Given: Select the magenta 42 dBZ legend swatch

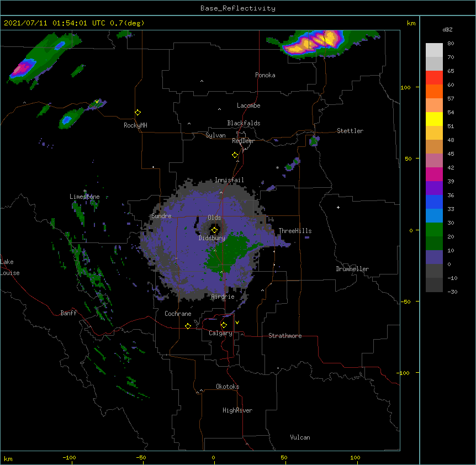Looking at the screenshot, I should tap(434, 174).
